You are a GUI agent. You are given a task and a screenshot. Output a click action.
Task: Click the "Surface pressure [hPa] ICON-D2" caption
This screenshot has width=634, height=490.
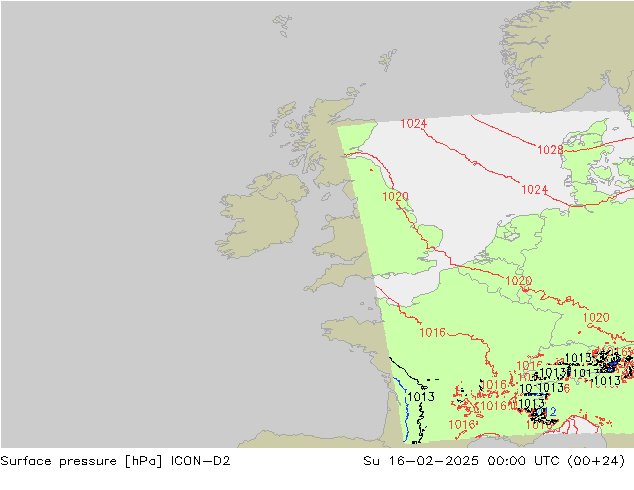[115, 461]
